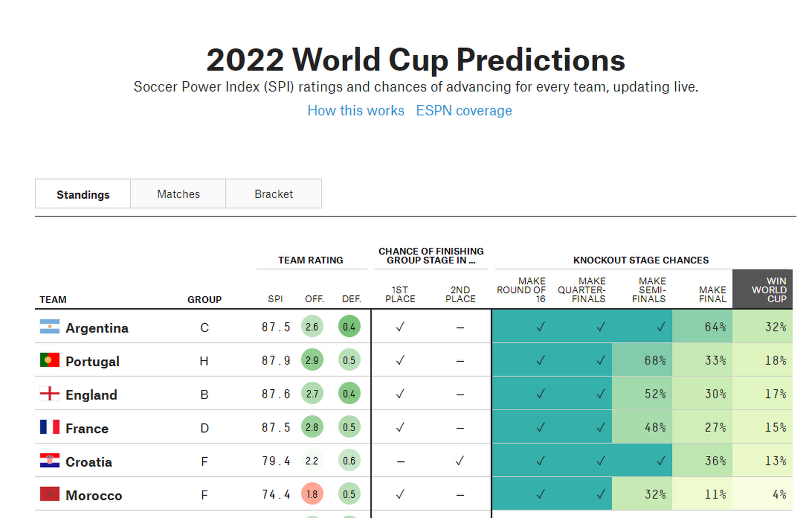Click Portugal's green 2.9 offense rating circle
The height and width of the screenshot is (518, 812).
point(312,360)
